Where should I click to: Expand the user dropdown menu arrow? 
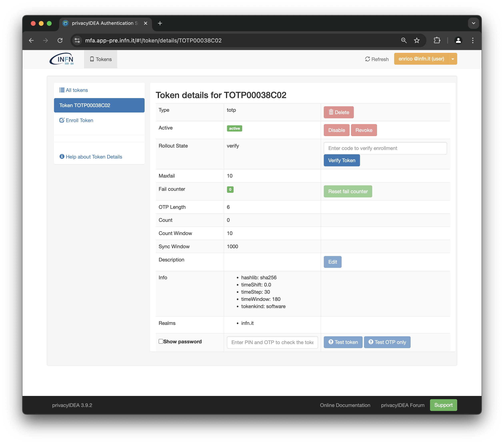[x=453, y=59]
